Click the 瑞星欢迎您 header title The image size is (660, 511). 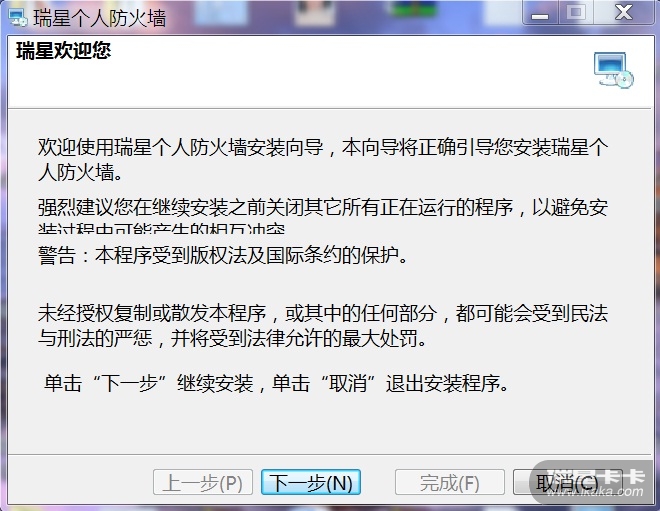[64, 51]
